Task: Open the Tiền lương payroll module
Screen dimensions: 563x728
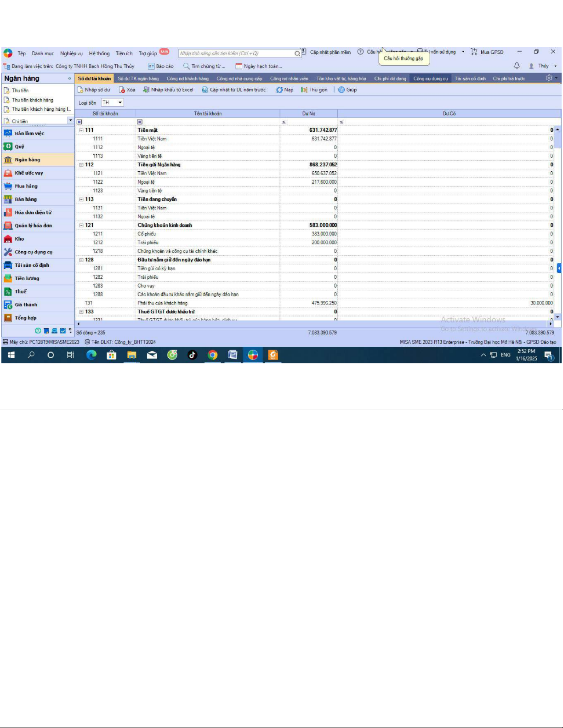Action: (27, 278)
